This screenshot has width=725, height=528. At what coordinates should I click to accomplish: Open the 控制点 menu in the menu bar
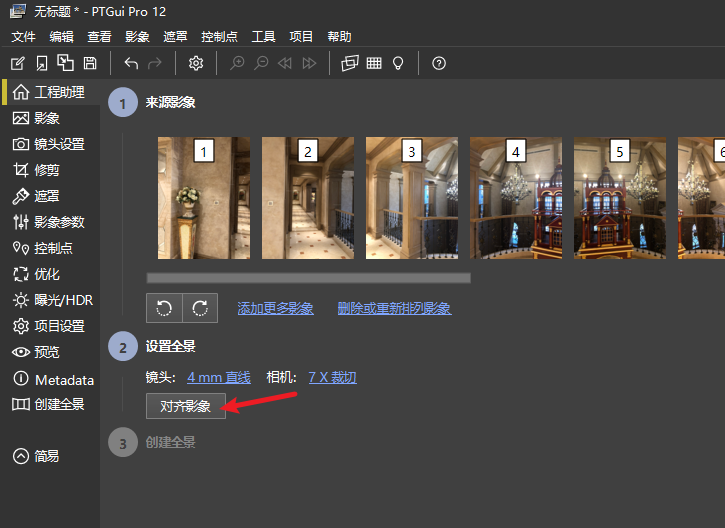(219, 37)
